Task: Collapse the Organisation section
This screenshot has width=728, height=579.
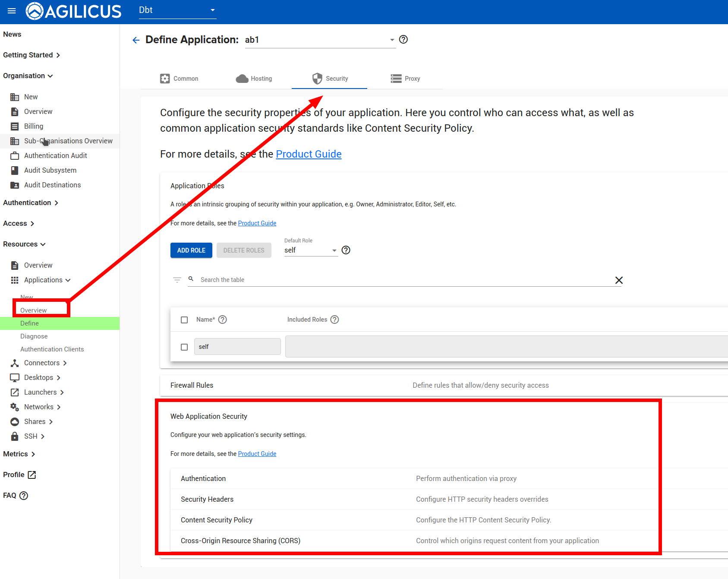Action: coord(28,76)
